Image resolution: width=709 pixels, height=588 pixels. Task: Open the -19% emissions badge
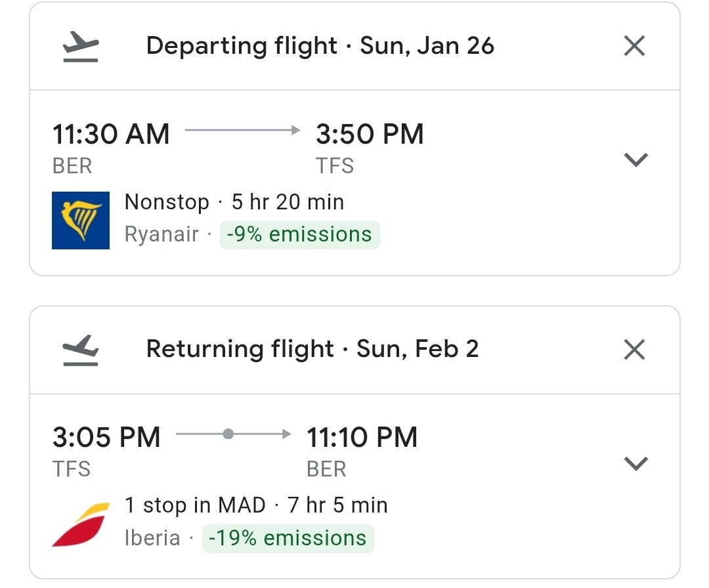pyautogui.click(x=288, y=538)
